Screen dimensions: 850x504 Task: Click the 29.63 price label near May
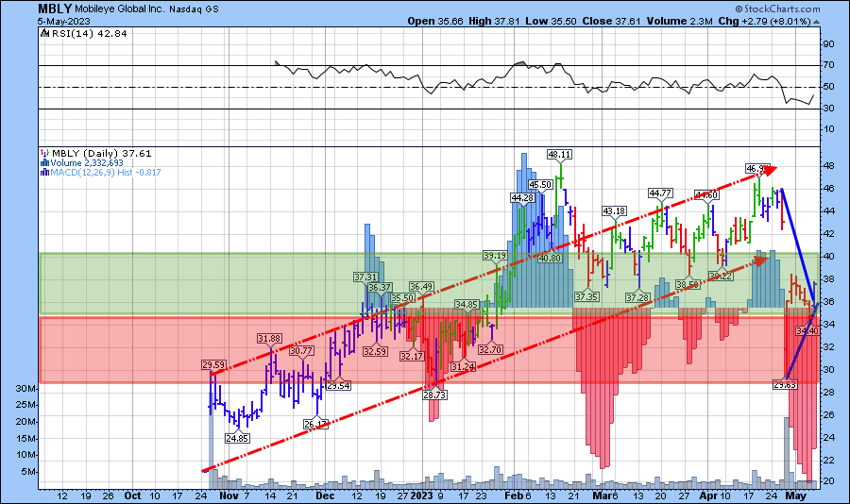click(x=786, y=385)
